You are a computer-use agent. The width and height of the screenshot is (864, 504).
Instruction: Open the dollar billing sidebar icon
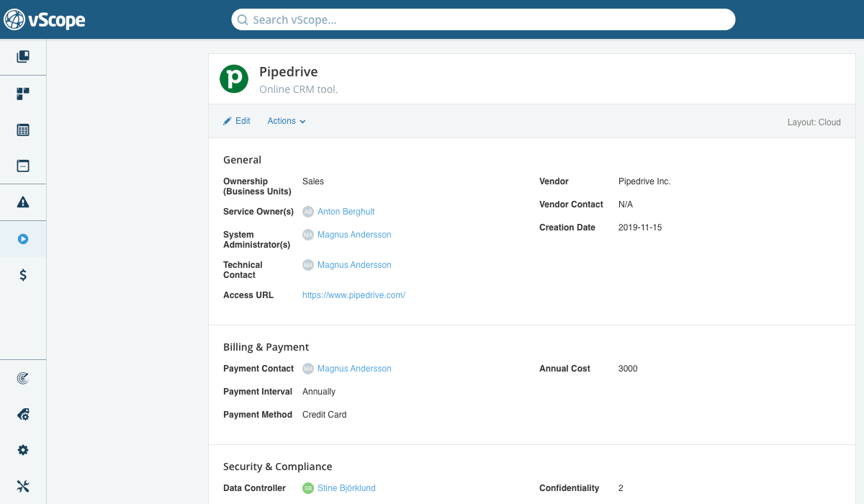click(23, 274)
